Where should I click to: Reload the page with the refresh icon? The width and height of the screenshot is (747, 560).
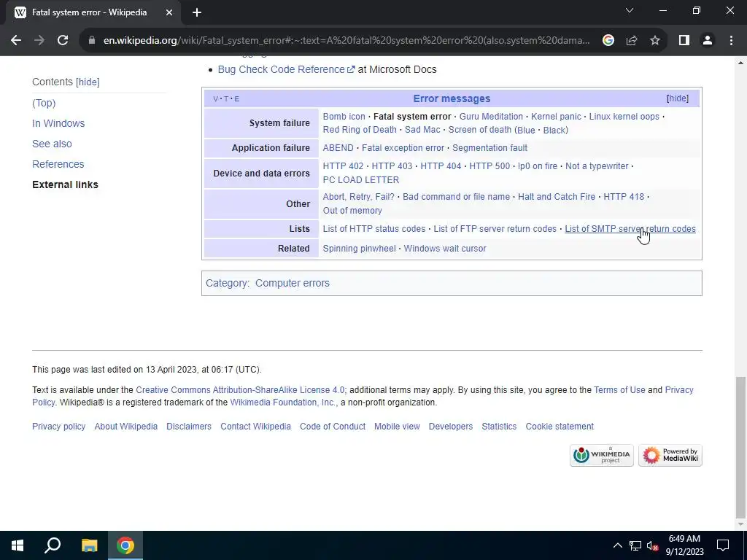pyautogui.click(x=63, y=41)
